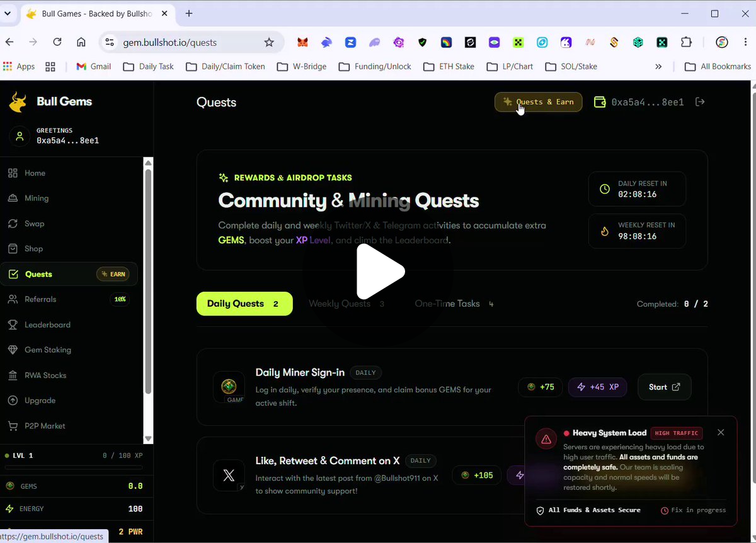This screenshot has width=756, height=543.
Task: Close the Heavy System Load alert
Action: point(721,432)
